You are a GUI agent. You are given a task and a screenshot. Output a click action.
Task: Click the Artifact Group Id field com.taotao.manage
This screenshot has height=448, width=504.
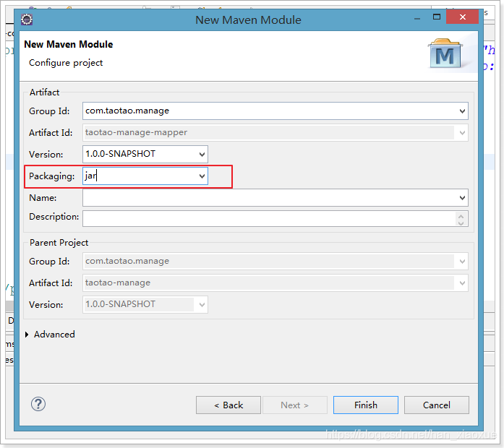coord(276,111)
